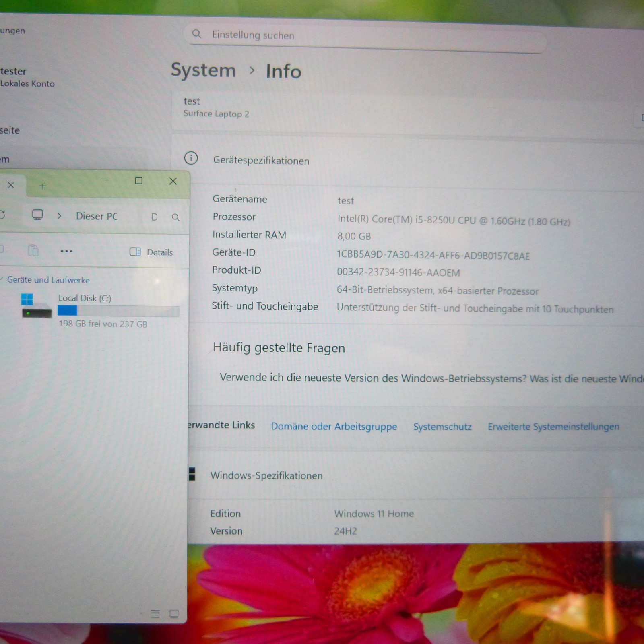644x644 pixels.
Task: Open search in File Explorer window
Action: 175,217
